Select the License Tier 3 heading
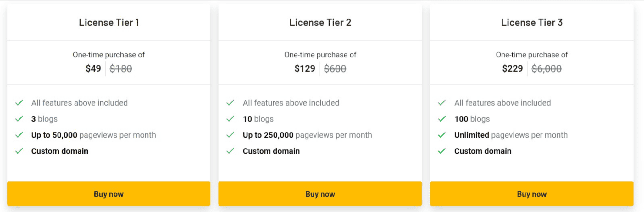Screen dimensions: 644x212 click(x=532, y=23)
